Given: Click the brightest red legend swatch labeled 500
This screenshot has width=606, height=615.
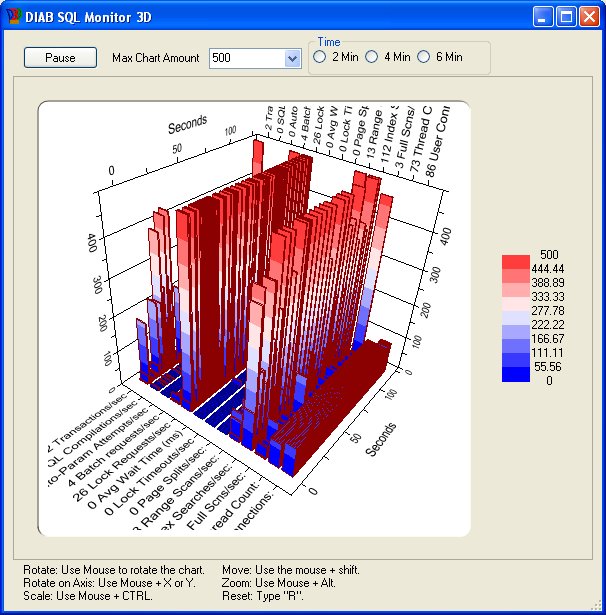Looking at the screenshot, I should tap(515, 262).
